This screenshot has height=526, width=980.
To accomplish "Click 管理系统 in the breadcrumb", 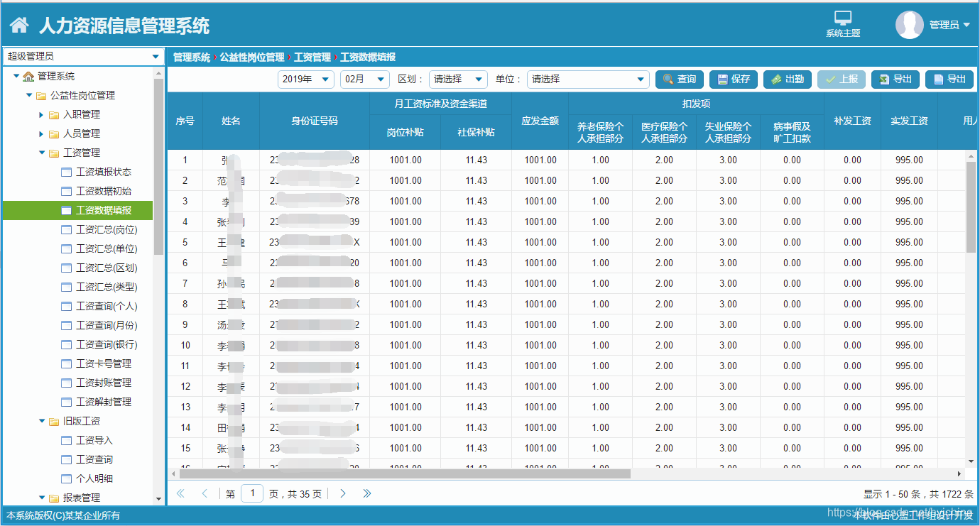I will pyautogui.click(x=192, y=57).
